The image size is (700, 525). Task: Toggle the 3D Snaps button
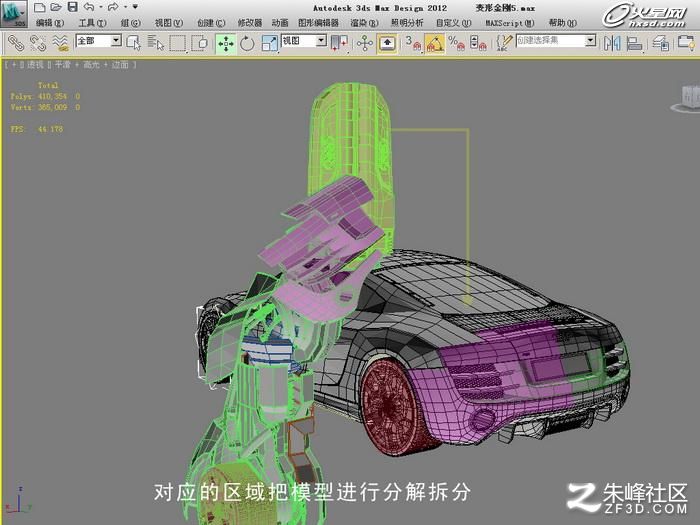pos(413,43)
